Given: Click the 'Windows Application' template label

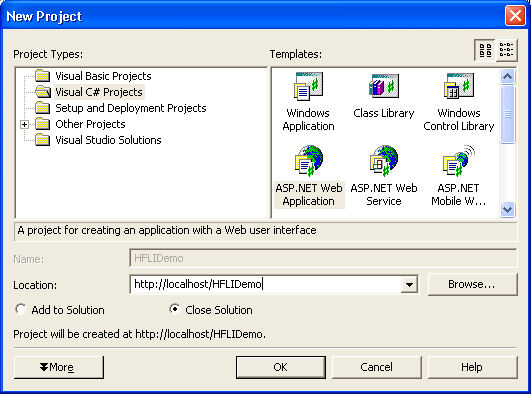Looking at the screenshot, I should tap(308, 119).
